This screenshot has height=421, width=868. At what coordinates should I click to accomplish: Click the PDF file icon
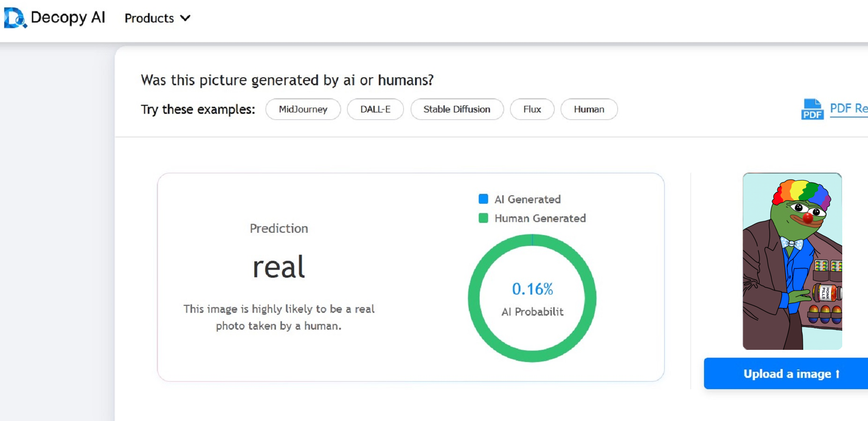coord(812,109)
